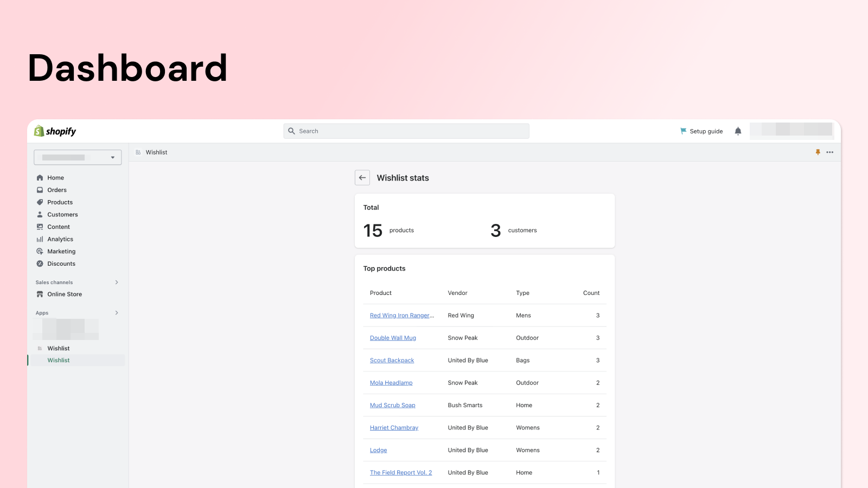868x488 pixels.
Task: Expand the Sales channels section
Action: click(116, 282)
